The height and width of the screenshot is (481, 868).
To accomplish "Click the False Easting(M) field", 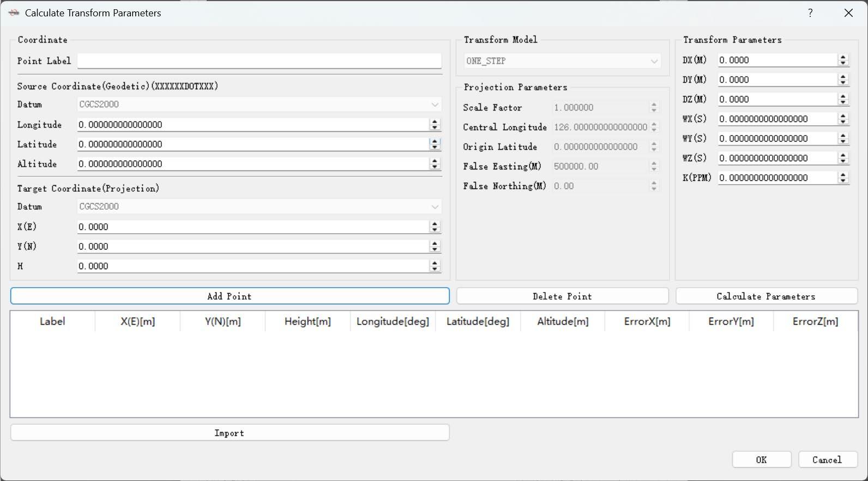I will tap(600, 166).
